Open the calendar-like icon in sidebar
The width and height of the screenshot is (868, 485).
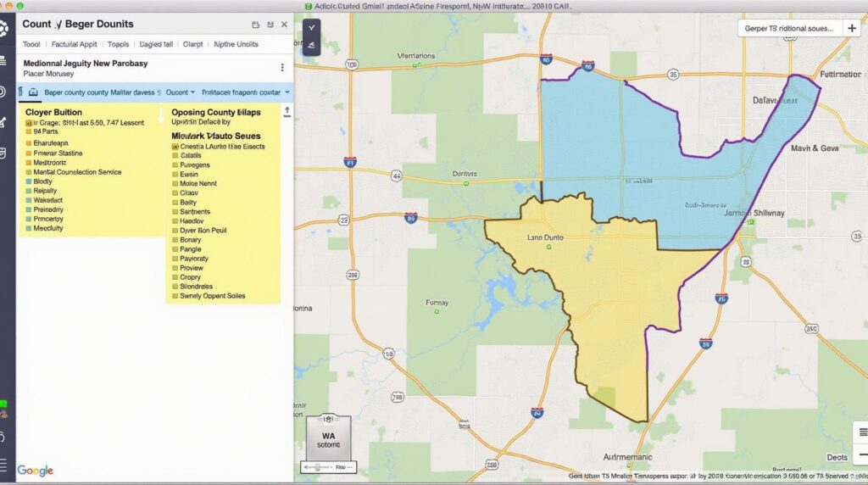(x=3, y=153)
